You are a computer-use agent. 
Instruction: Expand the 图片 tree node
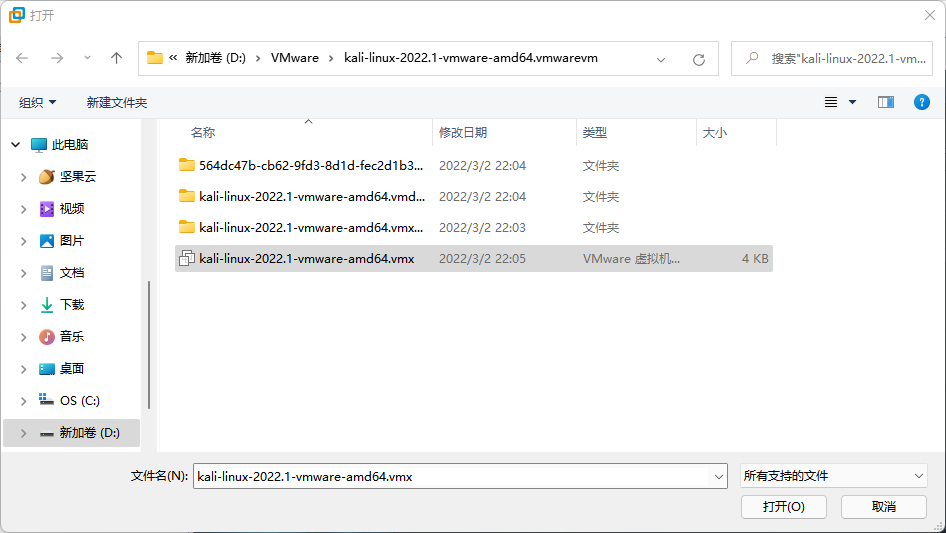(24, 241)
